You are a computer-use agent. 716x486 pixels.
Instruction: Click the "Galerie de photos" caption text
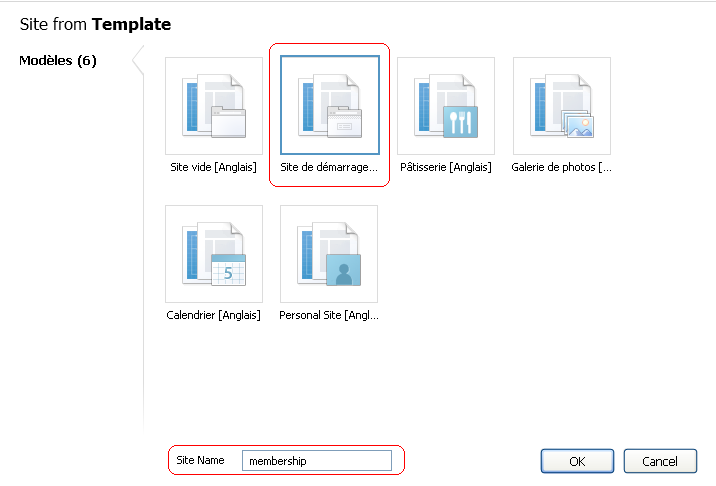[x=561, y=168]
